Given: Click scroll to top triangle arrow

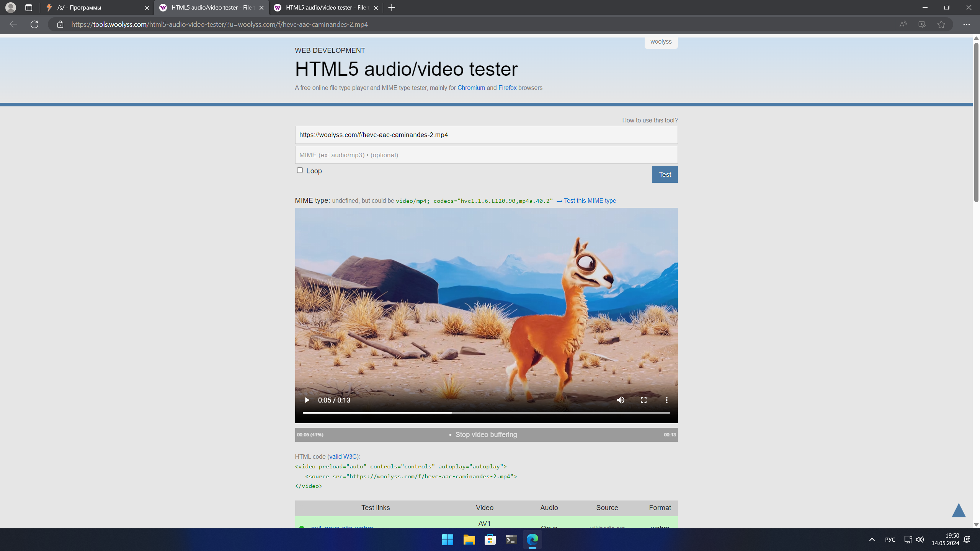Looking at the screenshot, I should pyautogui.click(x=959, y=510).
